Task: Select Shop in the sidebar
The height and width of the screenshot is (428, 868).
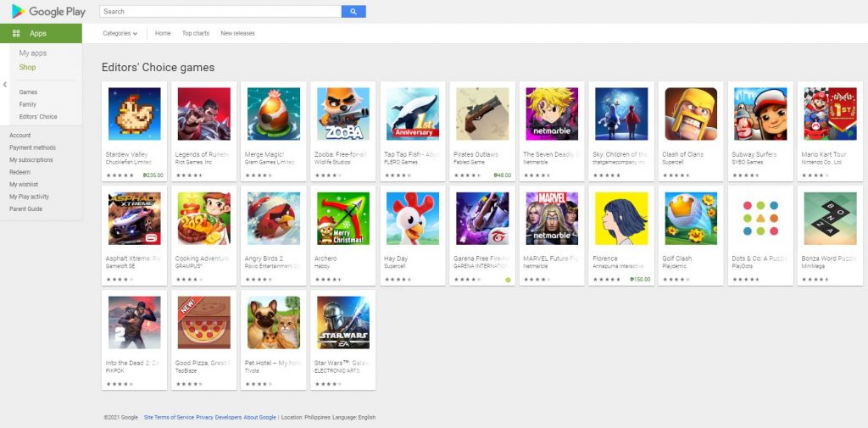Action: 28,67
